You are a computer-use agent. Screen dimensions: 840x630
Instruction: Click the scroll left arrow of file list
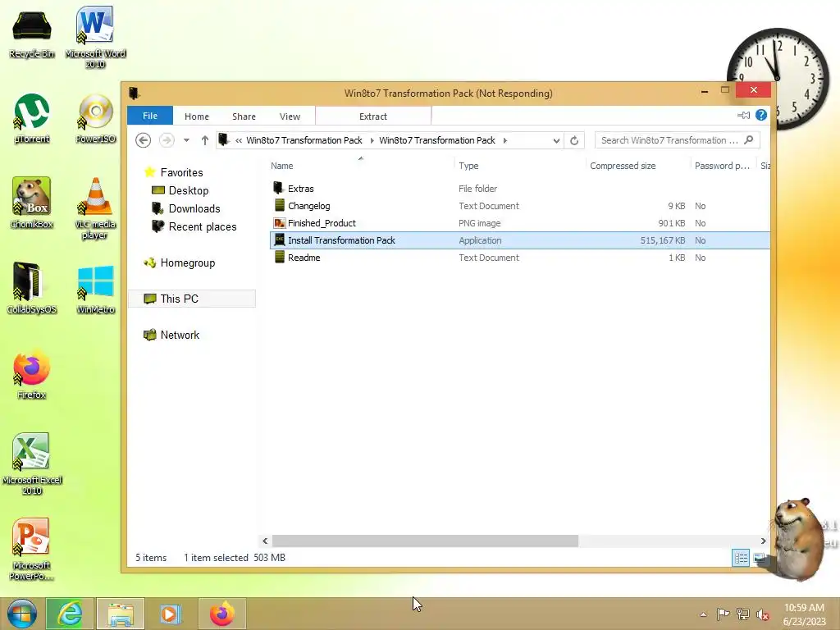(265, 541)
